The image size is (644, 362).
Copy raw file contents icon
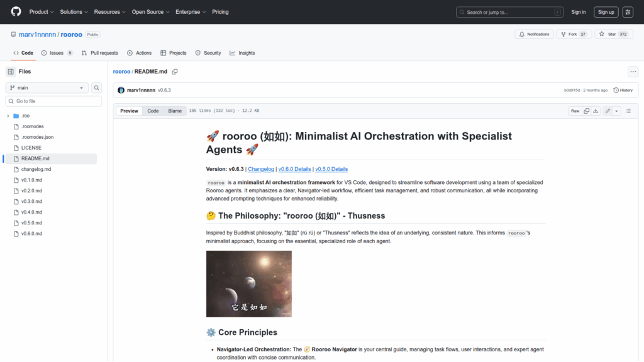[x=586, y=111]
